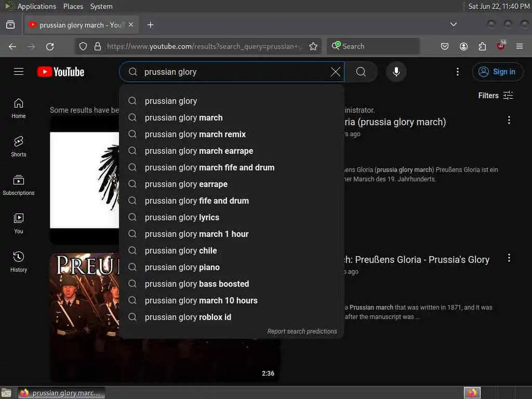Open the Places menu
532x399 pixels.
73,6
